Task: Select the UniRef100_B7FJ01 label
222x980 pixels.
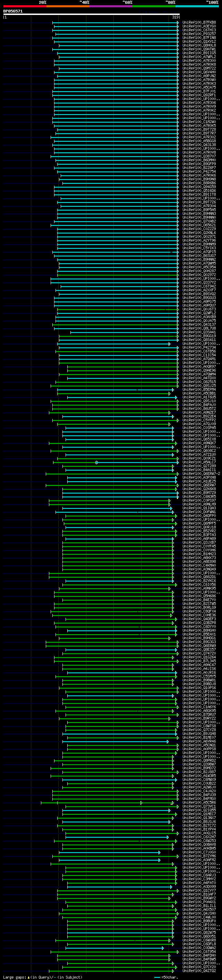Action: [199, 91]
